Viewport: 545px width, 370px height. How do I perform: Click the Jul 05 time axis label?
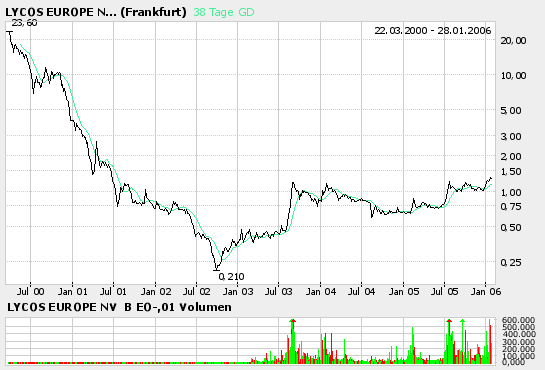445,291
